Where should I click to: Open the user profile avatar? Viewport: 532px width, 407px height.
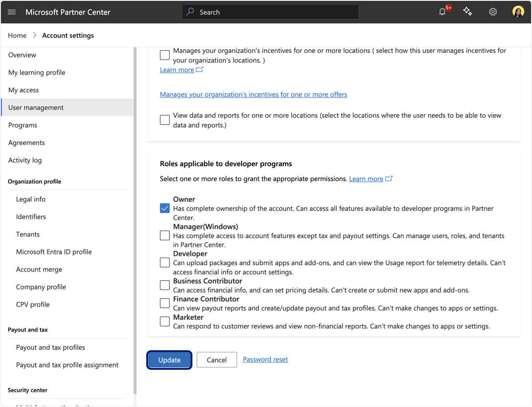click(x=518, y=12)
